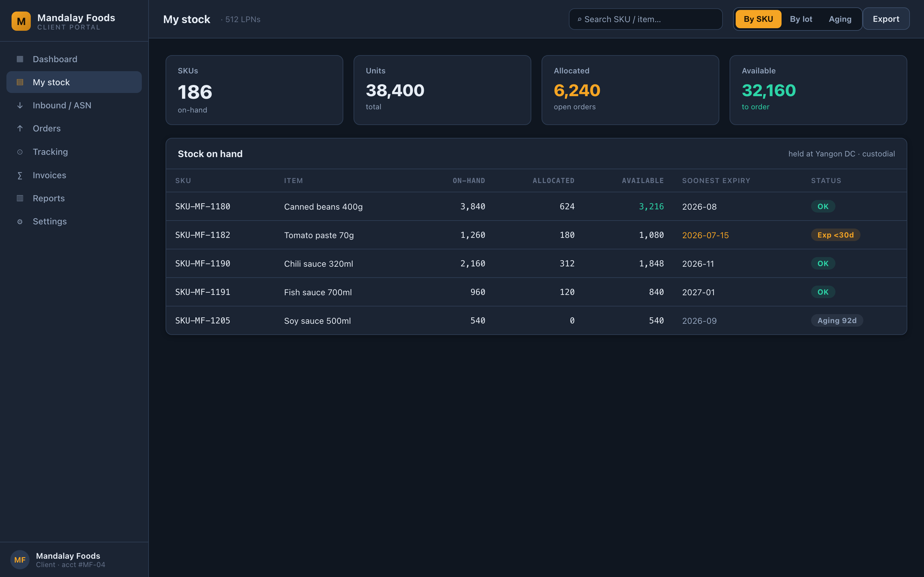The height and width of the screenshot is (577, 924).
Task: Click the Mandalay Foods M logo
Action: point(21,21)
